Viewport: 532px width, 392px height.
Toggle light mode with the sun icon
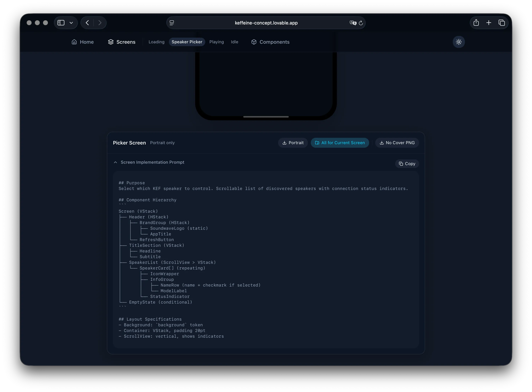click(459, 42)
